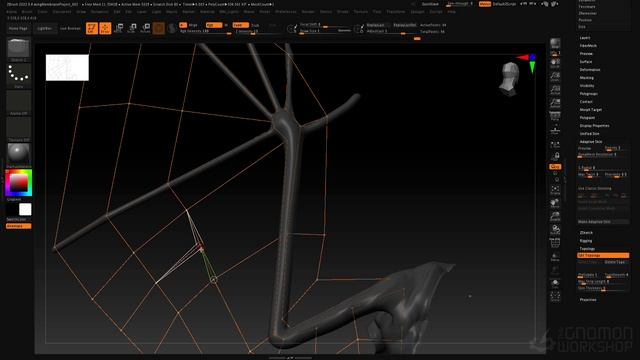Select the Move transform tool

click(x=119, y=28)
